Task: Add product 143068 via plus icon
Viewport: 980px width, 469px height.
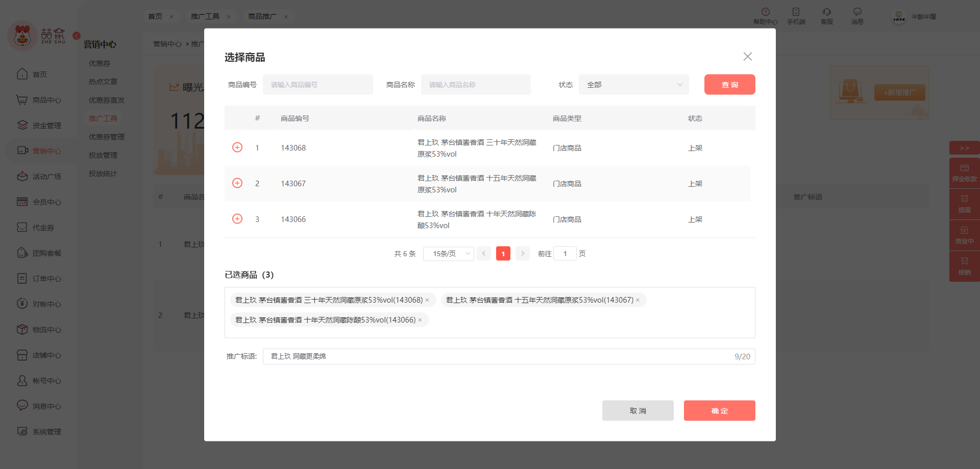Action: pos(237,147)
